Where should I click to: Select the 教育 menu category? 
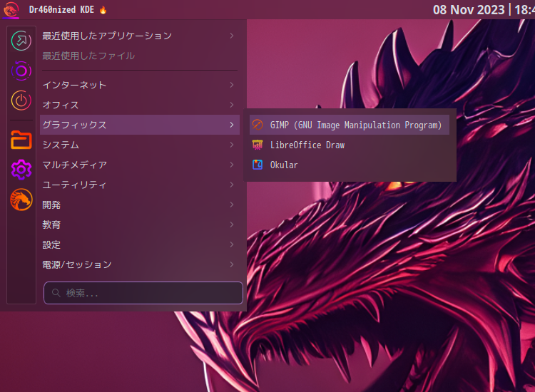click(140, 225)
